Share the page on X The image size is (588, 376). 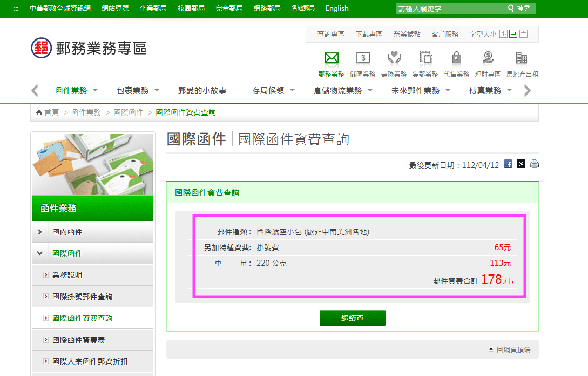[x=521, y=164]
